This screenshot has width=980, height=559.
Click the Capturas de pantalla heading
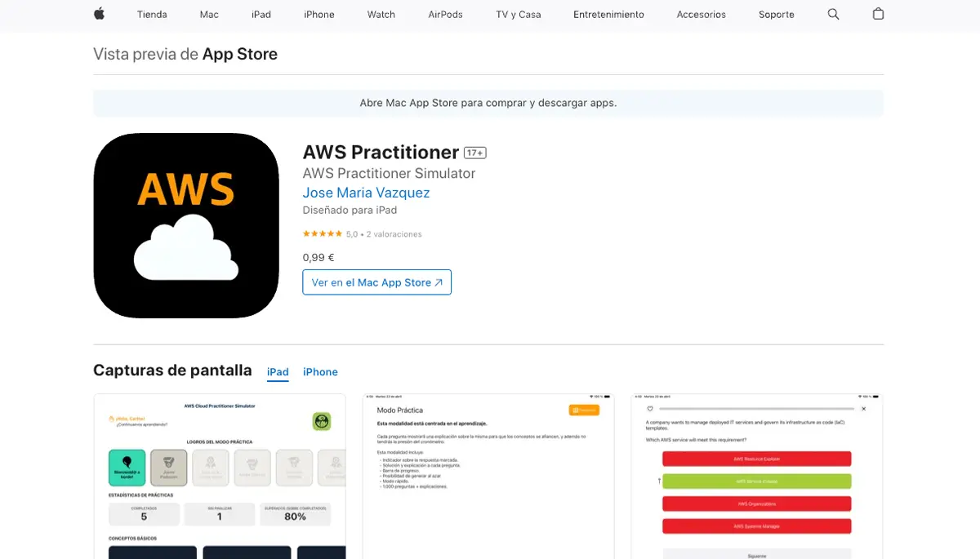pyautogui.click(x=172, y=370)
